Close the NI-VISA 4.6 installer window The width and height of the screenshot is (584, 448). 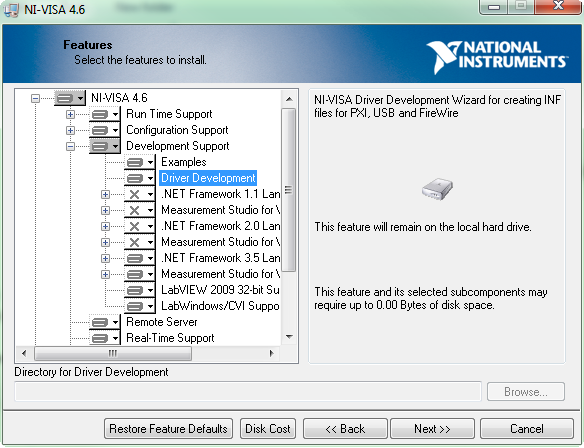pyautogui.click(x=558, y=6)
